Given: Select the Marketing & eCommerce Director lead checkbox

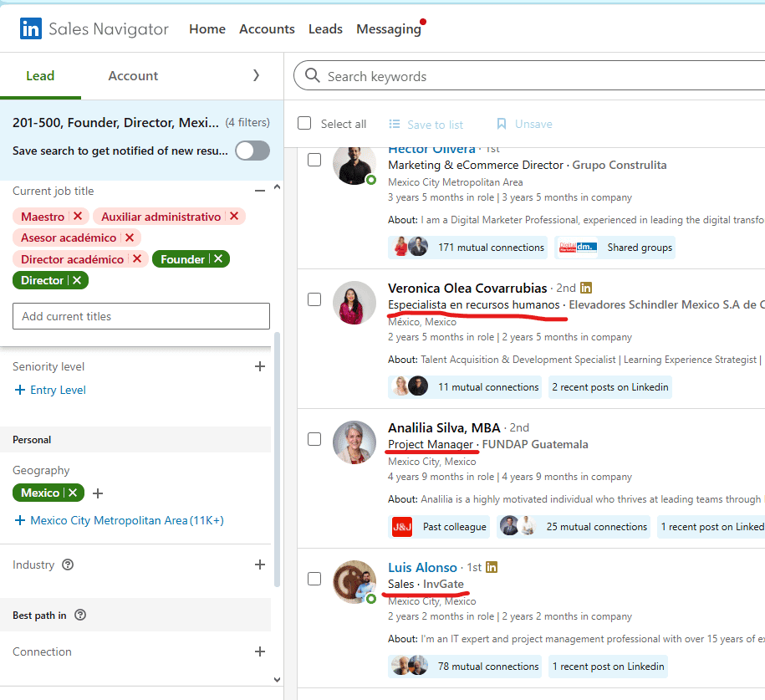Looking at the screenshot, I should pos(314,160).
